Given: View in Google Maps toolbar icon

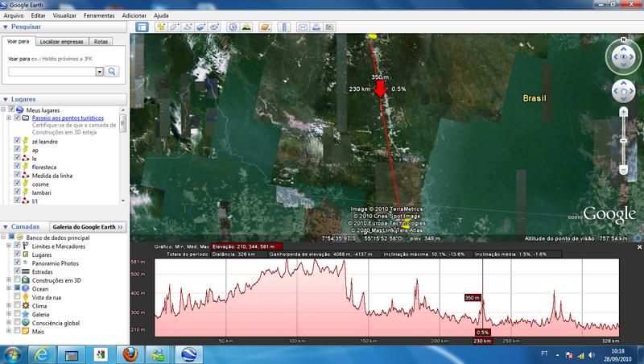Looking at the screenshot, I should (x=329, y=27).
